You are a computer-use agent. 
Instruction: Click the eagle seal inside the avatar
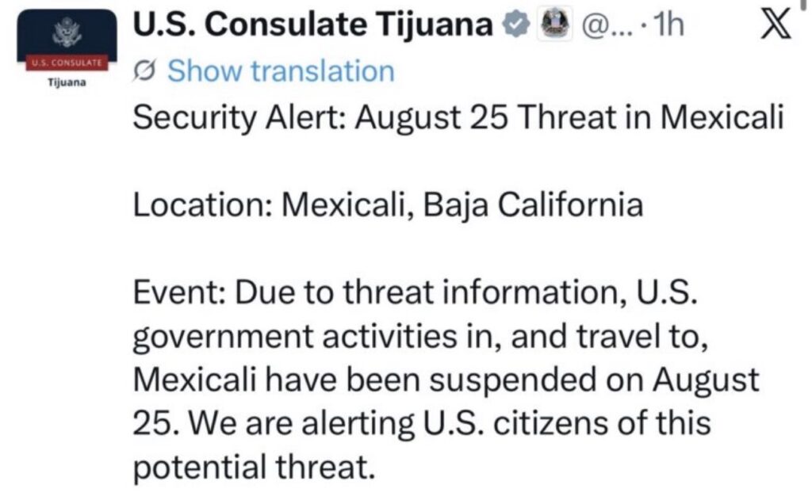[x=67, y=33]
